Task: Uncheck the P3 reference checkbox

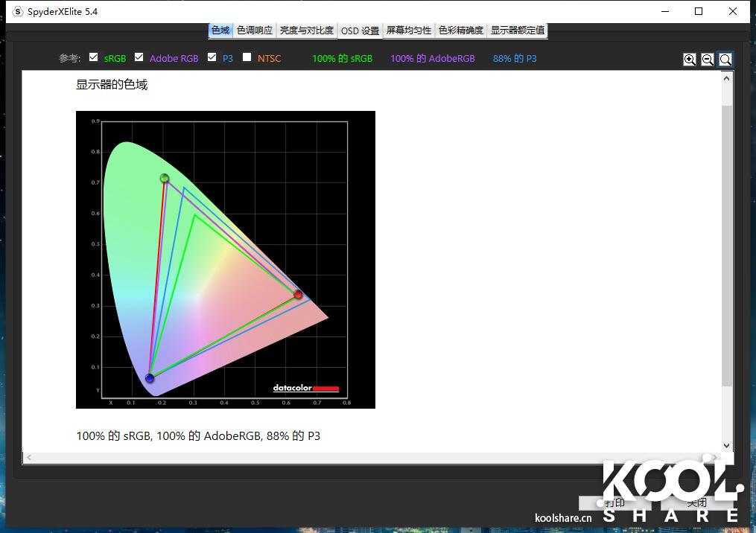Action: pos(212,57)
